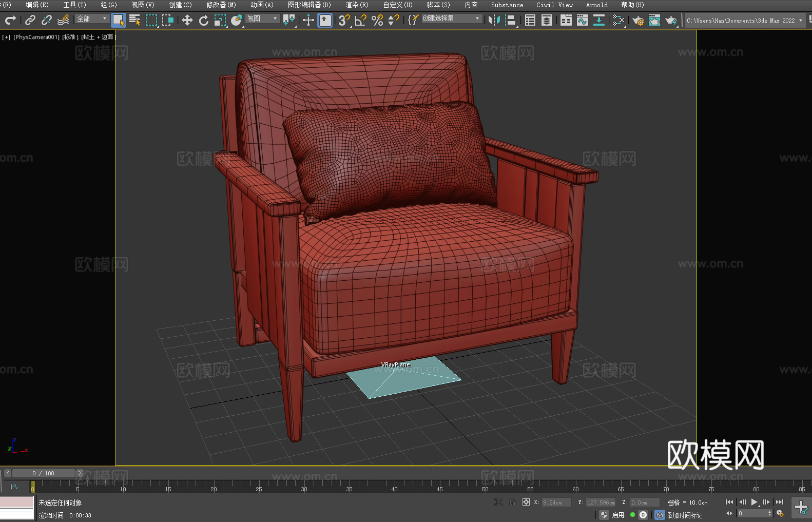Click the Play Animation button
812x522 pixels.
pos(755,502)
